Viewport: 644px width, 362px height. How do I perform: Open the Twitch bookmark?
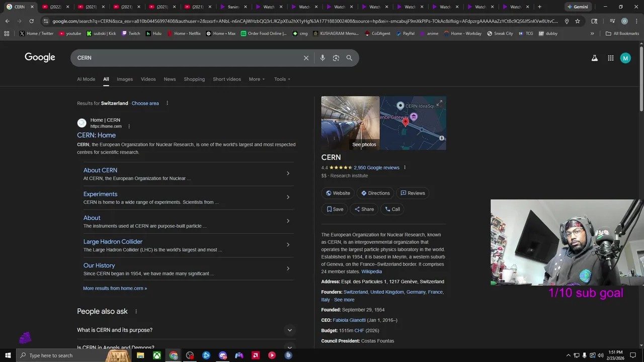(131, 34)
